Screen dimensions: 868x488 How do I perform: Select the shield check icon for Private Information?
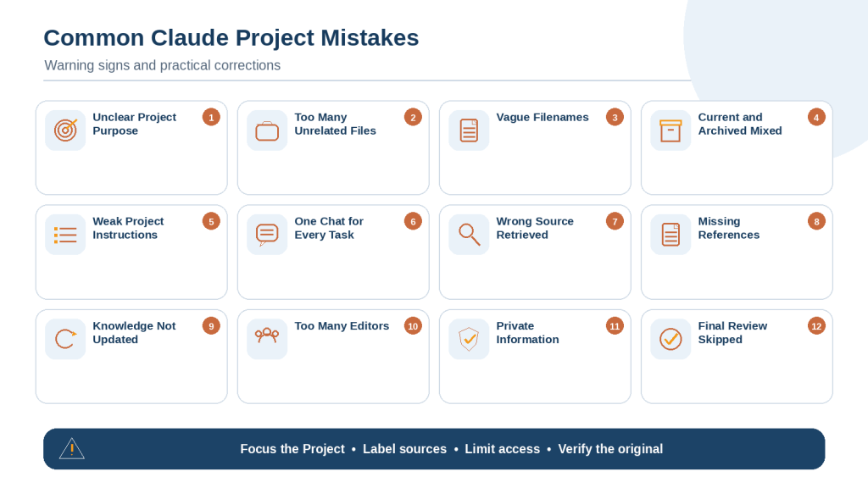469,339
